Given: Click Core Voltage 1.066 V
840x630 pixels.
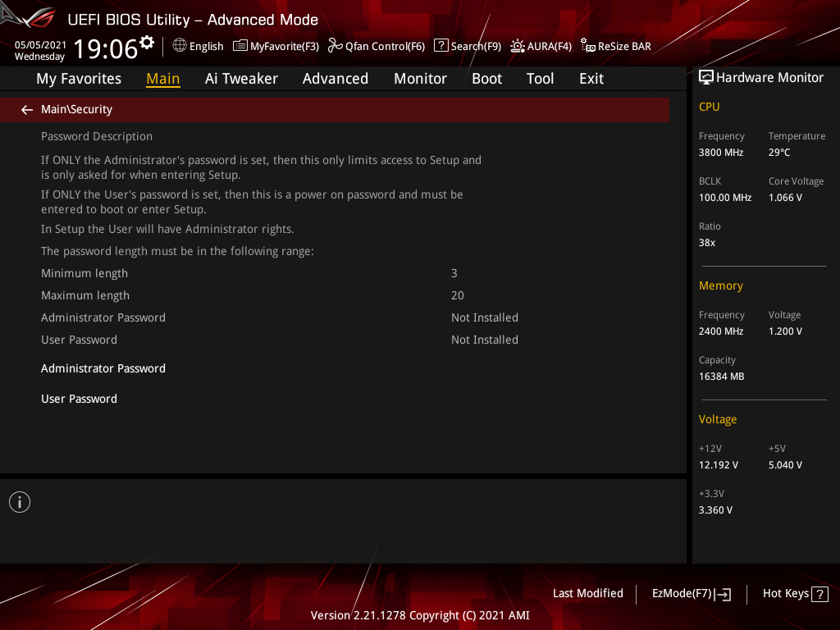Looking at the screenshot, I should 785,198.
